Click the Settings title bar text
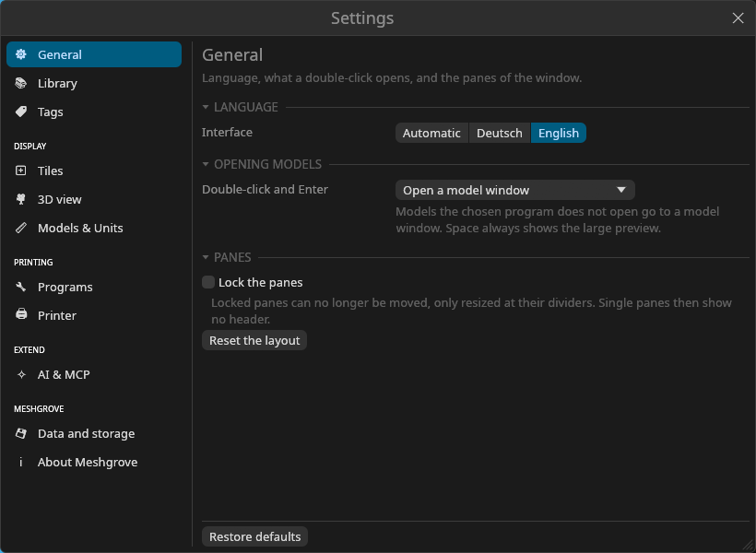Viewport: 756px width, 553px height. pos(362,18)
